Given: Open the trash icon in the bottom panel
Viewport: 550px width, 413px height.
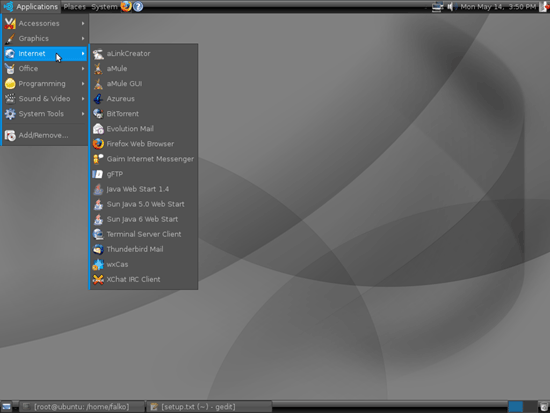Looking at the screenshot, I should click(544, 406).
